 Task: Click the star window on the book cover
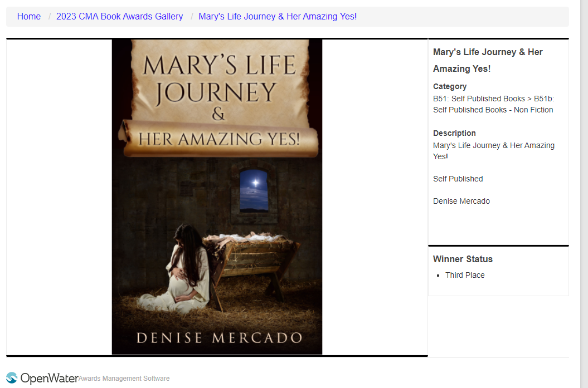point(254,190)
